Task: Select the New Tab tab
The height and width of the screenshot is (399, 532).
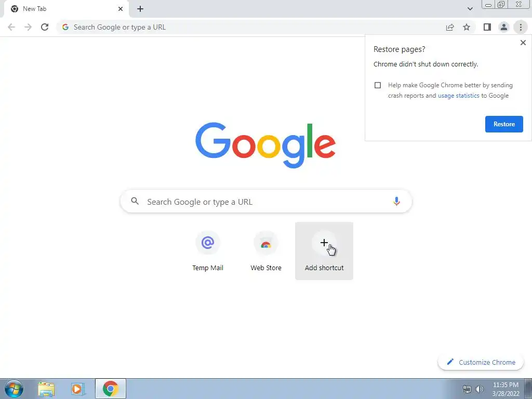Action: tap(66, 9)
